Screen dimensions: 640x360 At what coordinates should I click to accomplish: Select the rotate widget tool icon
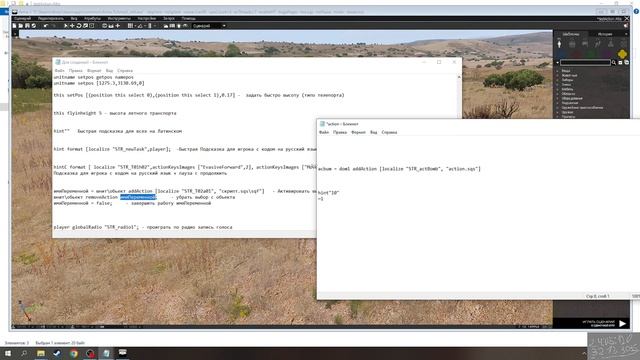click(79, 26)
